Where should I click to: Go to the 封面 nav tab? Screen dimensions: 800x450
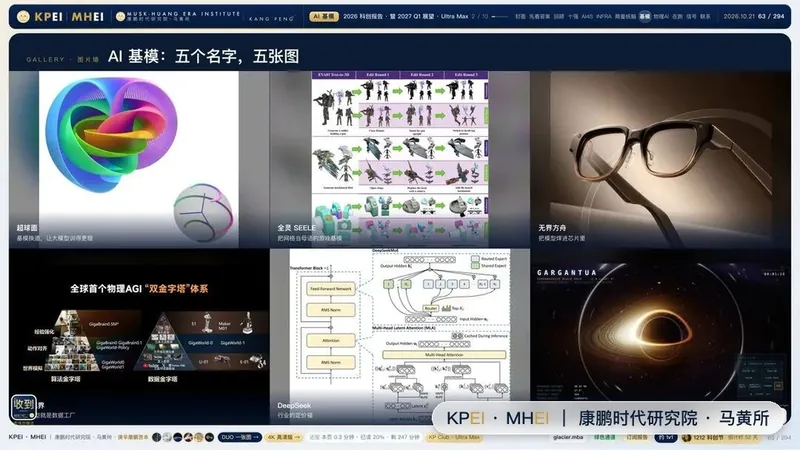(520, 16)
